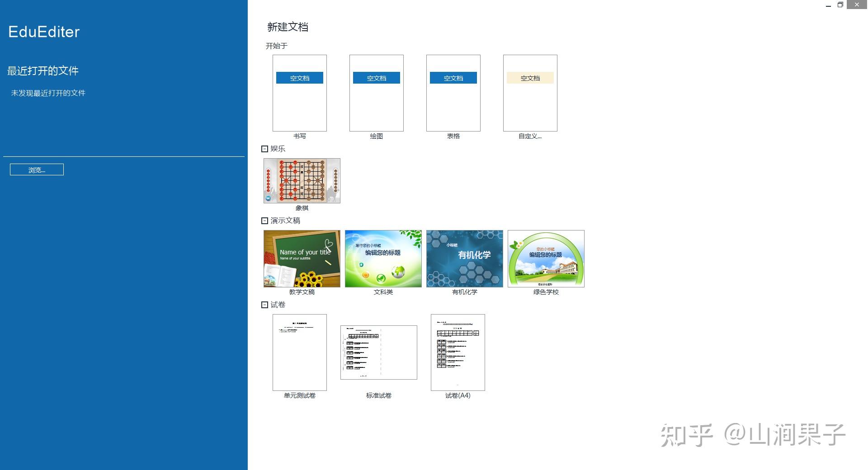Screen dimensions: 868x470
Task: Click the 最近打开的文件 heading
Action: tap(43, 71)
